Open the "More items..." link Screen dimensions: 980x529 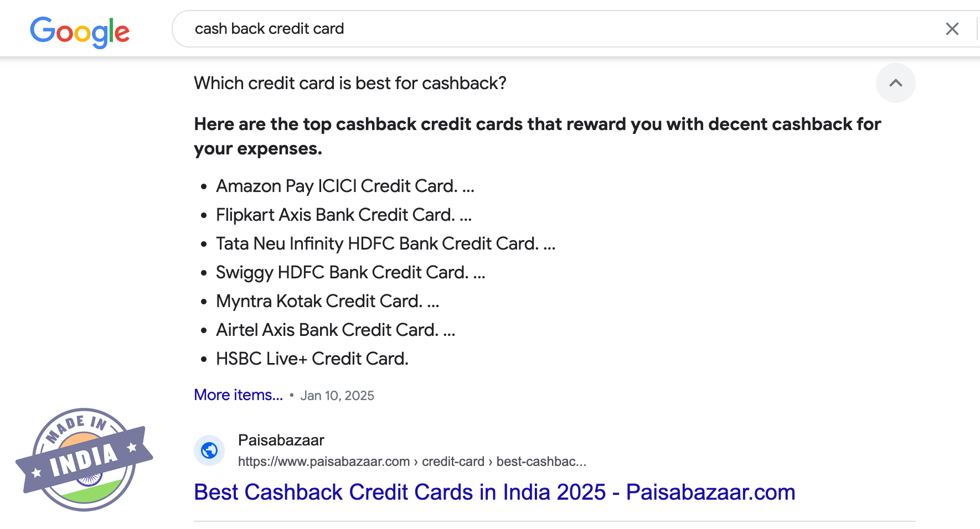coord(238,395)
